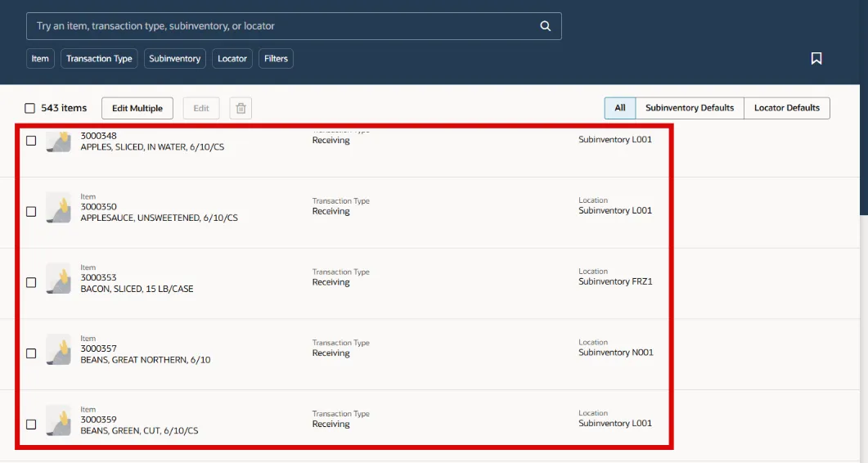Open the Transaction Type filter chip
The width and height of the screenshot is (868, 463).
(99, 59)
